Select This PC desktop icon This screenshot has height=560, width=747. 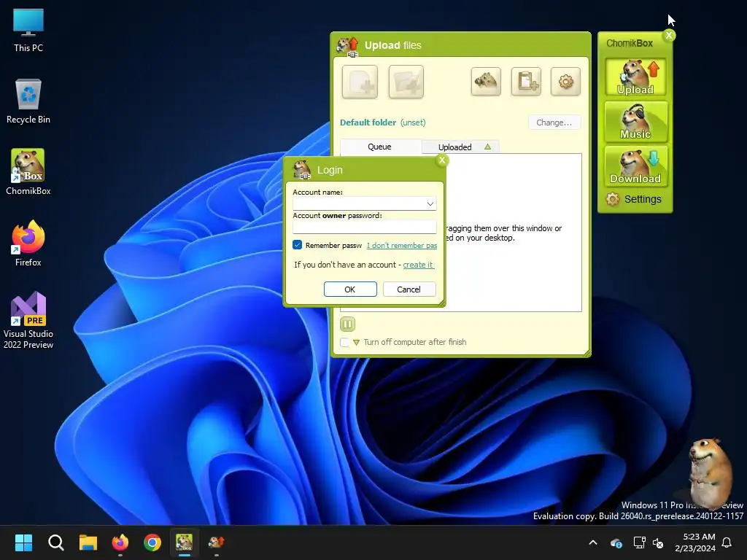(x=28, y=31)
